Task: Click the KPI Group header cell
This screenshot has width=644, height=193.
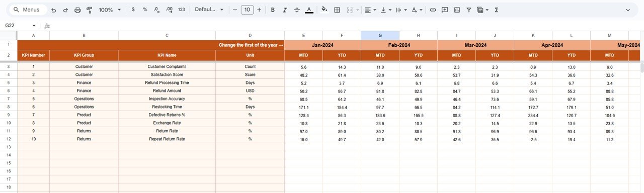Action: pyautogui.click(x=84, y=55)
